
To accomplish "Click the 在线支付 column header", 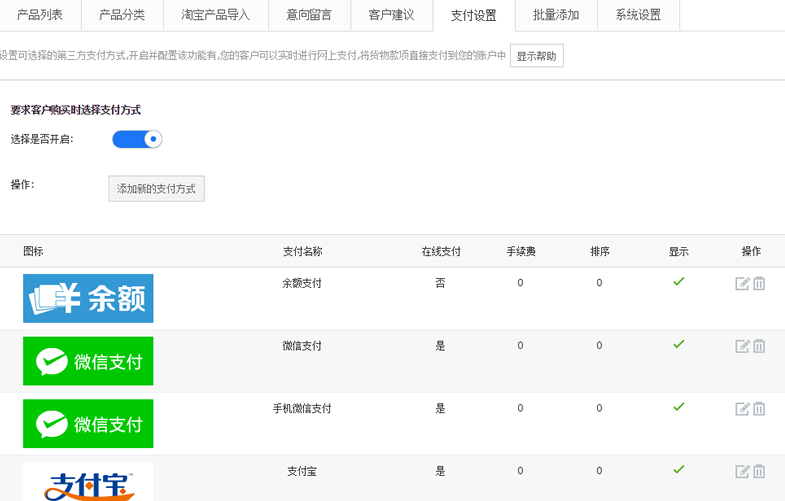I will (441, 251).
